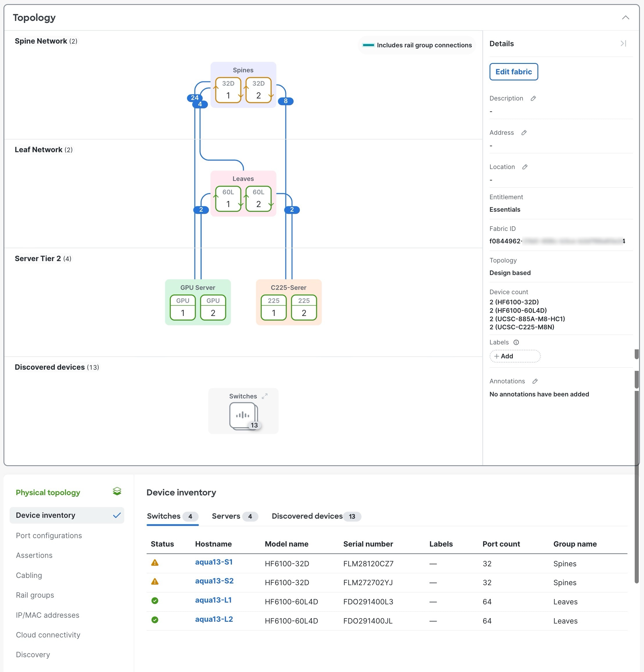This screenshot has height=672, width=644.
Task: Click the edit pencil next to Description
Action: (533, 98)
